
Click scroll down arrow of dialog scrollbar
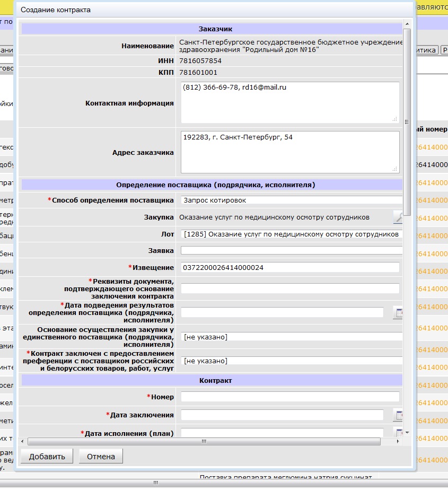click(407, 433)
